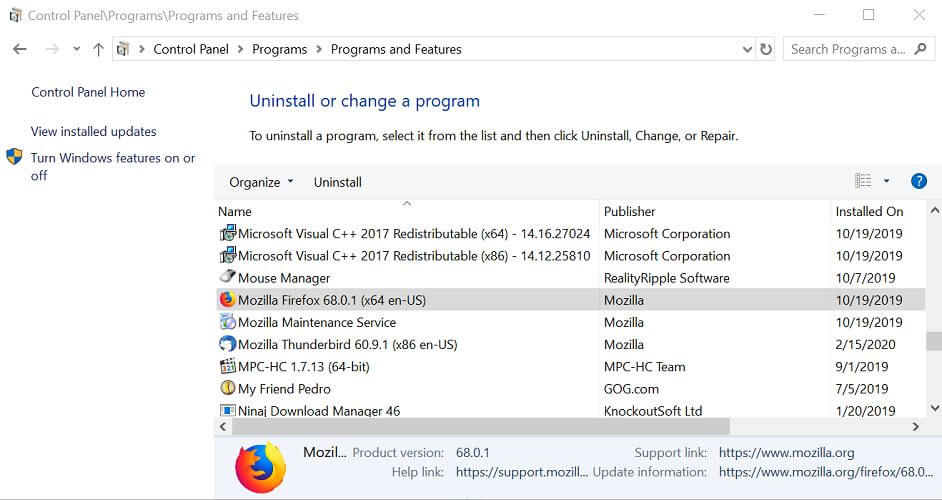
Task: Refresh the Programs and Features list
Action: point(766,49)
